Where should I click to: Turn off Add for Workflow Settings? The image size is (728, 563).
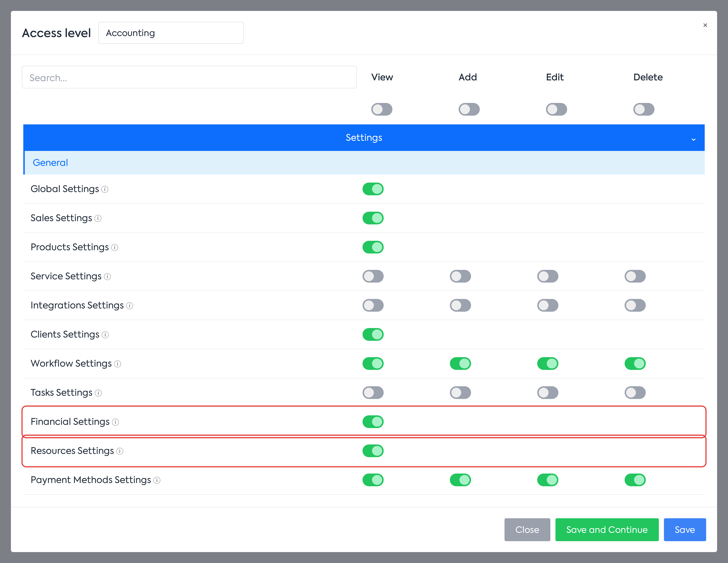point(460,364)
